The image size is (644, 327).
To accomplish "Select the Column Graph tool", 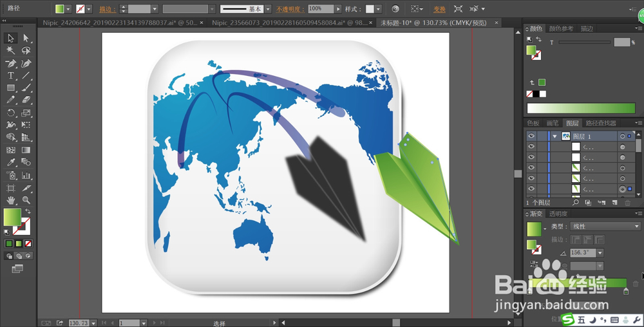I will (26, 176).
